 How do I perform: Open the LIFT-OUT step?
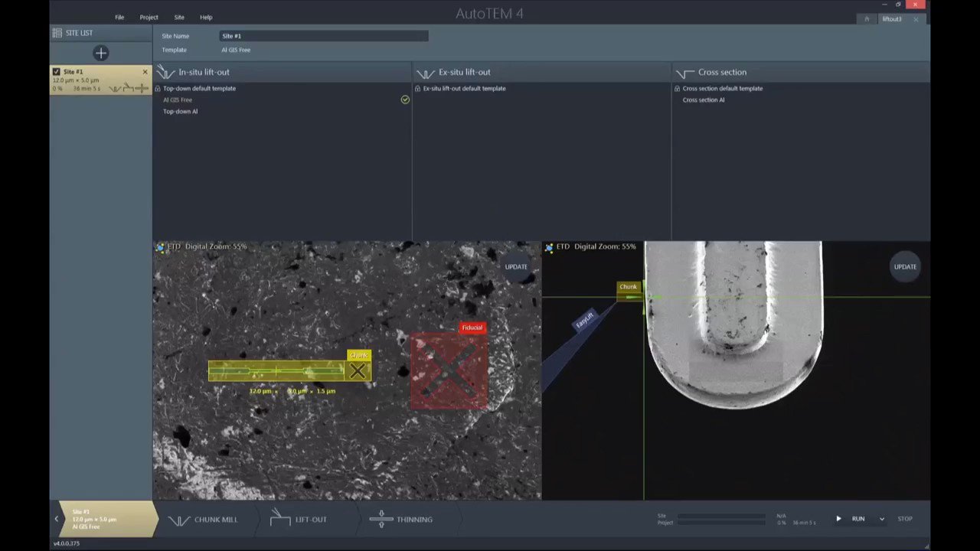pos(299,520)
